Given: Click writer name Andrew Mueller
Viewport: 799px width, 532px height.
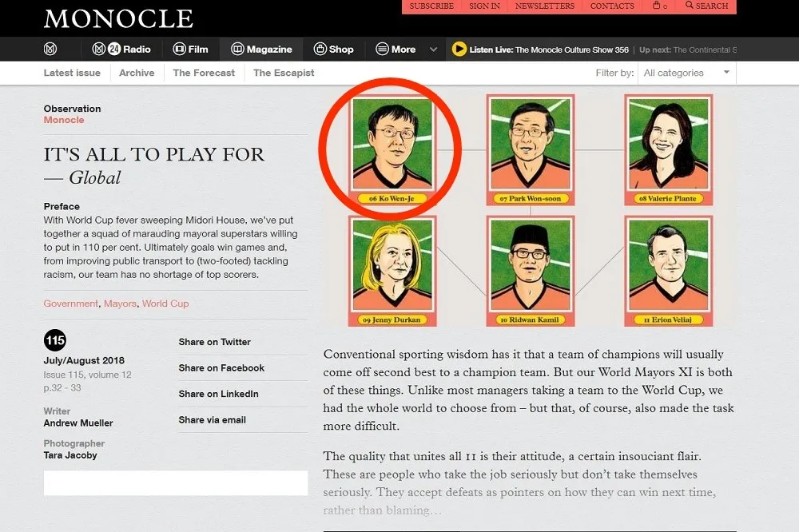Looking at the screenshot, I should 78,423.
